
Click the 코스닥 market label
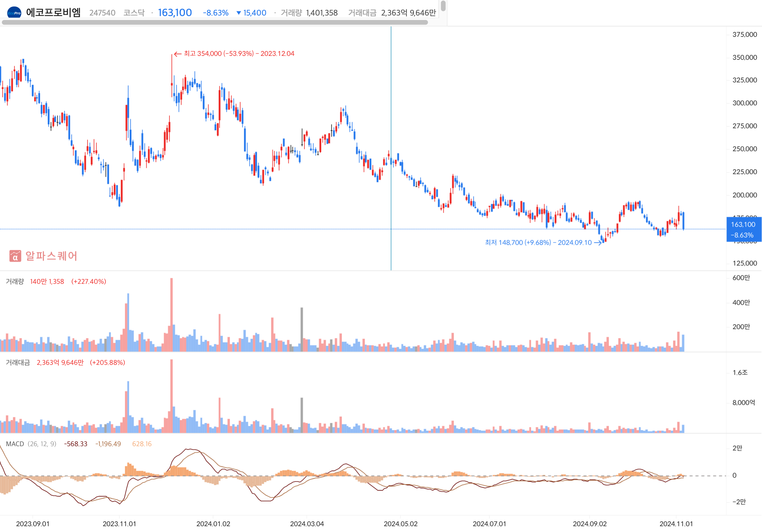(x=134, y=13)
